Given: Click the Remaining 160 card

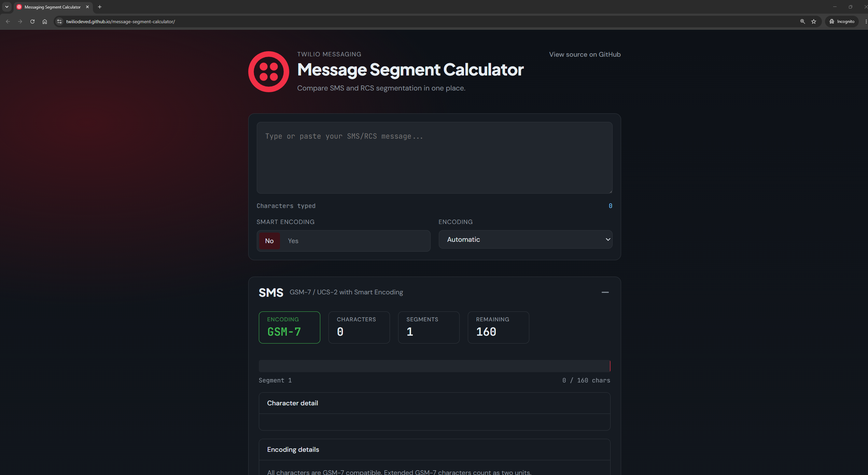Looking at the screenshot, I should (x=498, y=327).
